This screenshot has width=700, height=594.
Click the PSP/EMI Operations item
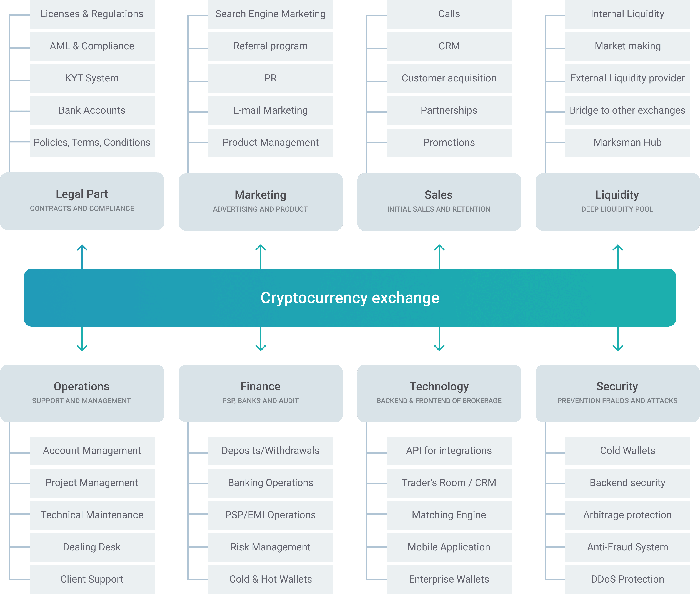click(x=271, y=515)
